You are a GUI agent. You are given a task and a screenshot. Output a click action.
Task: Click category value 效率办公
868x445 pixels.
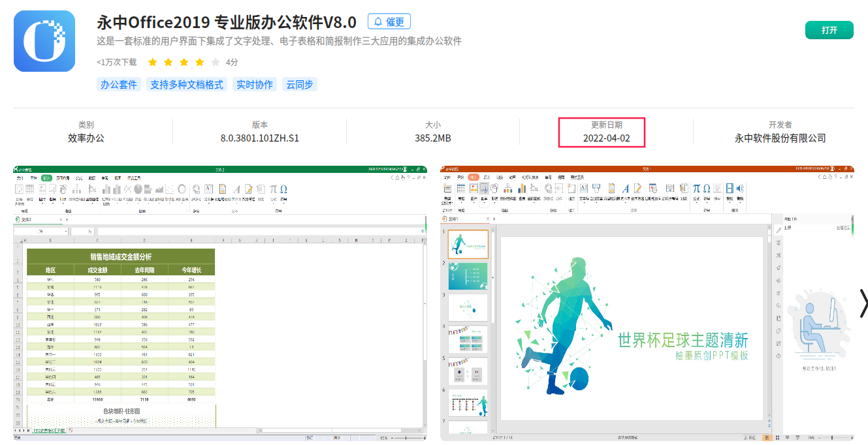(86, 138)
